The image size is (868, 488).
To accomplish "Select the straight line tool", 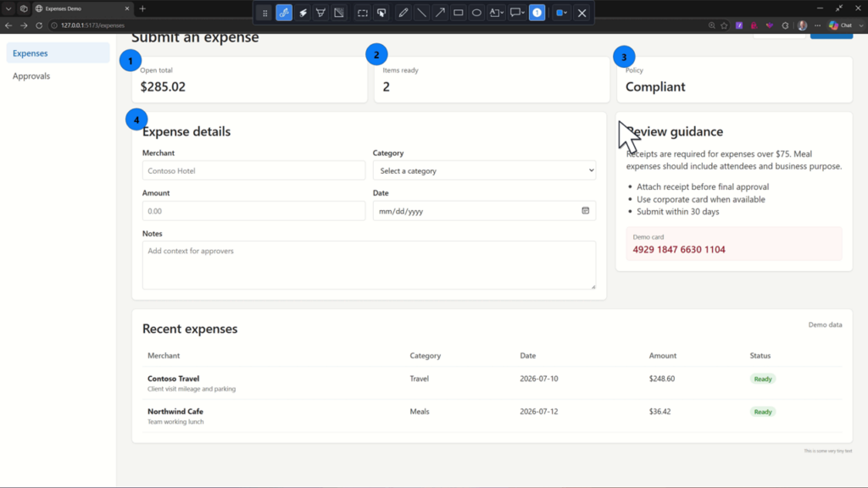I will (x=422, y=13).
